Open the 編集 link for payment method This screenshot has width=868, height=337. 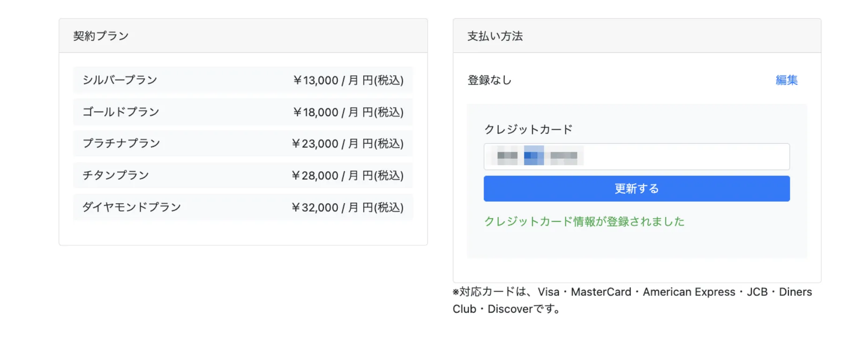click(x=786, y=80)
